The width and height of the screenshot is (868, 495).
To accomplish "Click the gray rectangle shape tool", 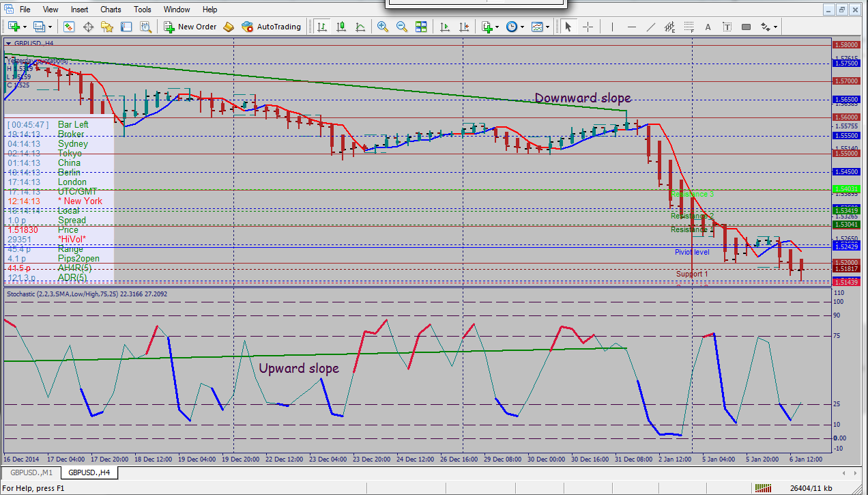I will pyautogui.click(x=746, y=27).
